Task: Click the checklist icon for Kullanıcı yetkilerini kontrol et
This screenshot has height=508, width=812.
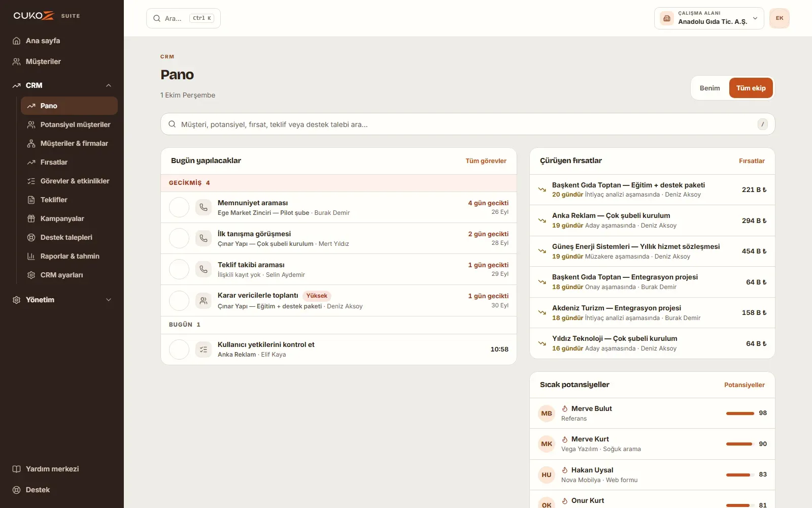Action: (204, 350)
